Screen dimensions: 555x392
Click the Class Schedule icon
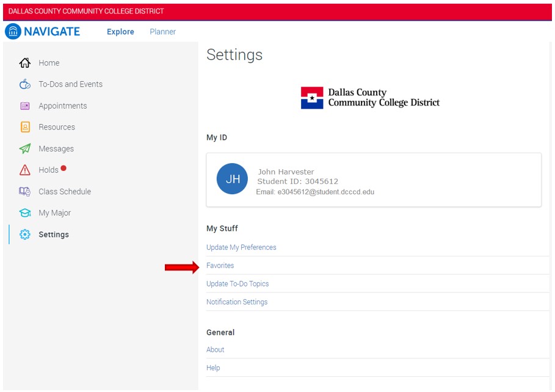pos(25,192)
